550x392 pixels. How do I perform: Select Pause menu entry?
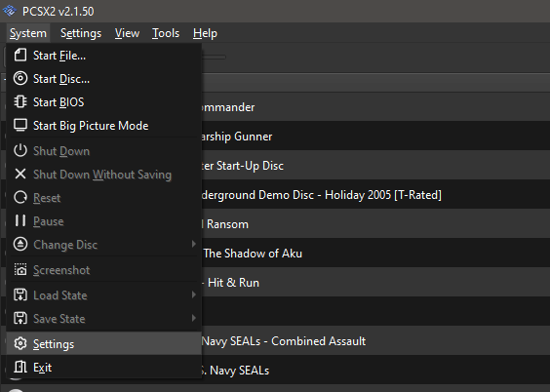click(103, 221)
